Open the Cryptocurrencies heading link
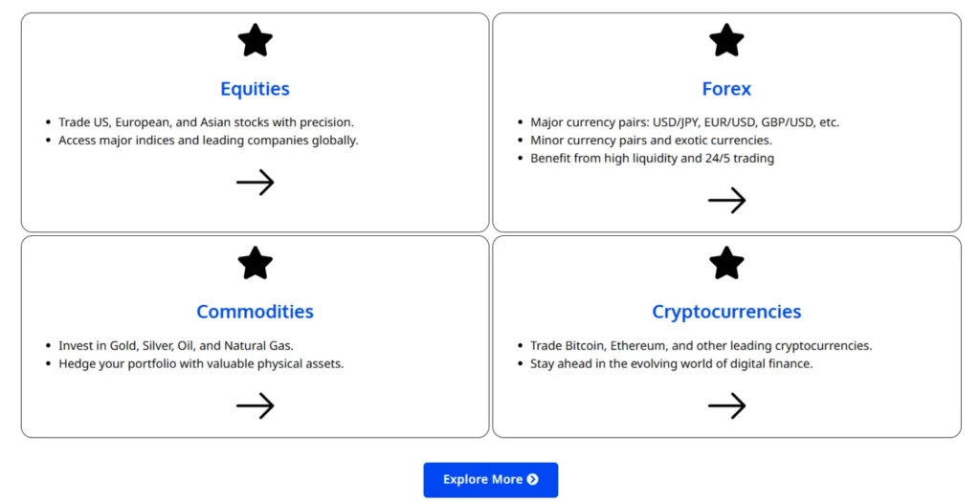 tap(726, 312)
